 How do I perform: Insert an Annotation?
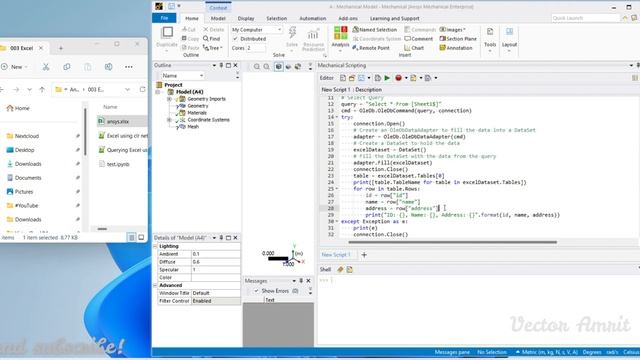456,48
